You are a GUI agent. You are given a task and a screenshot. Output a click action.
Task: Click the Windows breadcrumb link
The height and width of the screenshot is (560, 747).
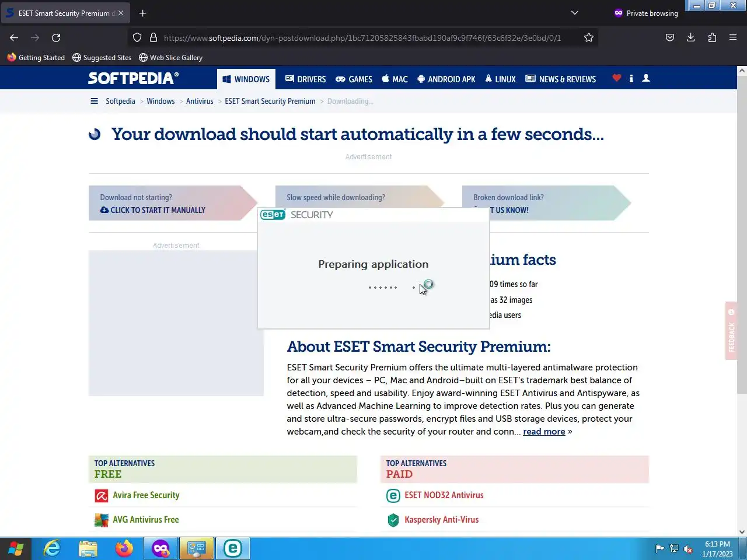click(x=160, y=101)
